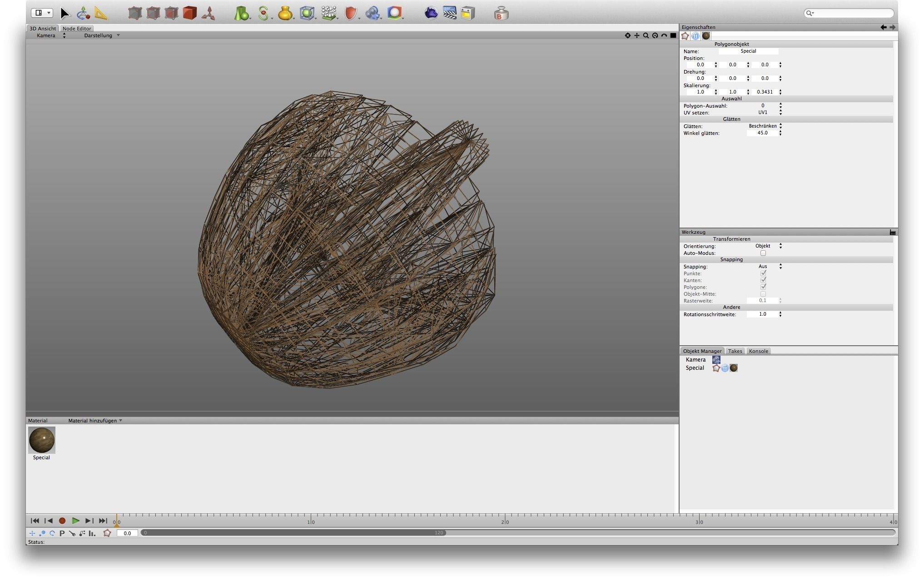Activate the yellow ruler measure tool
The width and height of the screenshot is (924, 581).
pyautogui.click(x=101, y=13)
